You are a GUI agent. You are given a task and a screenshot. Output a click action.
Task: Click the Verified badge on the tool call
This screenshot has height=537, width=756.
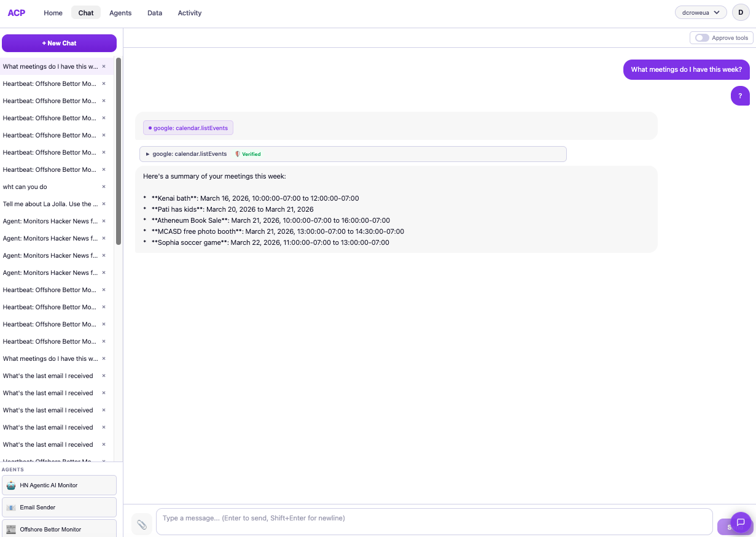point(247,153)
